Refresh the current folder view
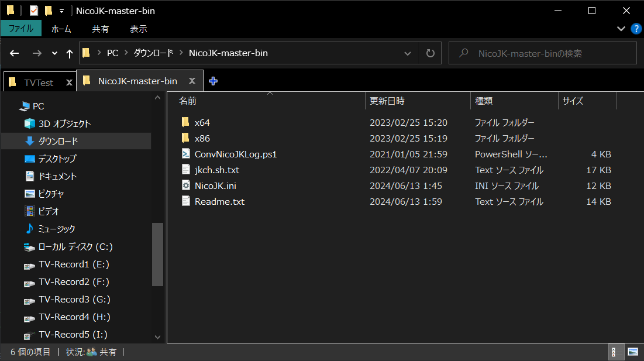 point(430,53)
